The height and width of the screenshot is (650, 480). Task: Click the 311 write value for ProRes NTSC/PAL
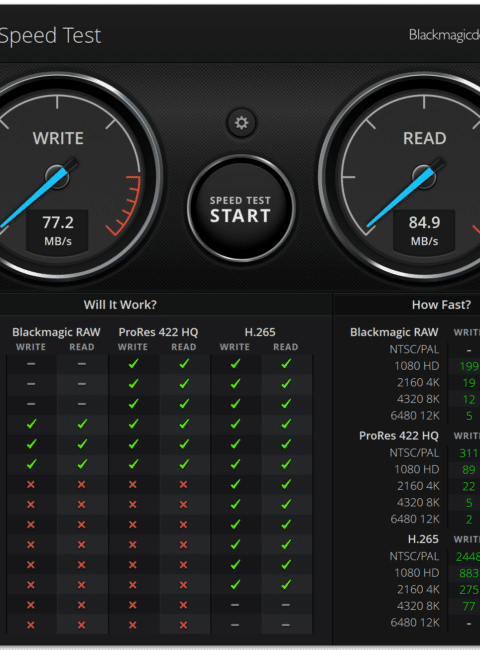[x=469, y=453]
